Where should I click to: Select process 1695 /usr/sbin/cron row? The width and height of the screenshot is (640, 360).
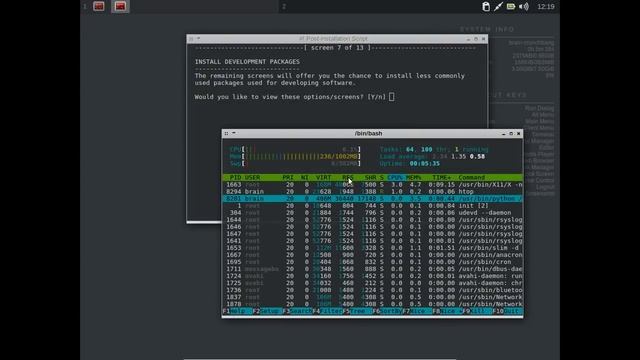pos(373,262)
